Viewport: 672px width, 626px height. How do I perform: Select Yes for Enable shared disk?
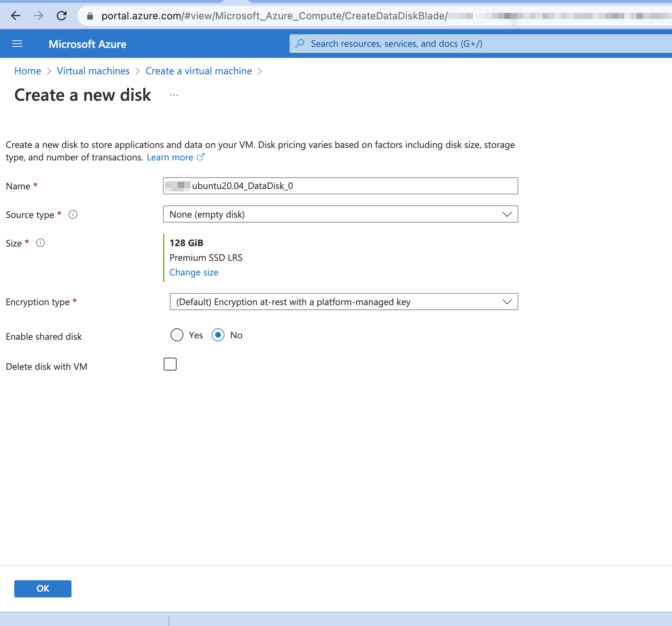click(x=177, y=335)
